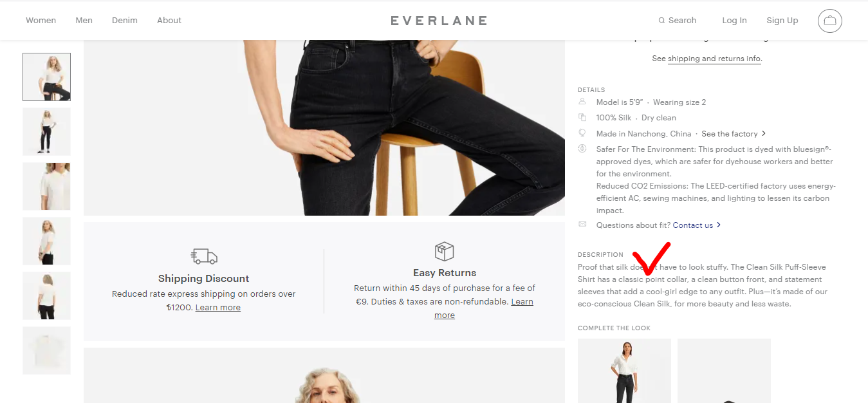Screen dimensions: 868x403
Task: Click Log In
Action: [x=734, y=21]
